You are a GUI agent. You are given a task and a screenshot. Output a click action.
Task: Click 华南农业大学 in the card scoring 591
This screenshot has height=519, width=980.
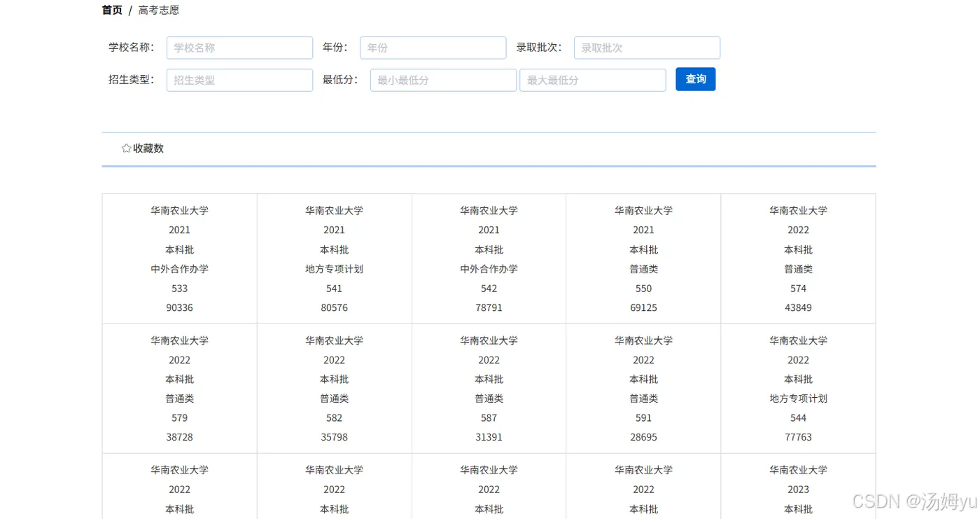point(643,340)
